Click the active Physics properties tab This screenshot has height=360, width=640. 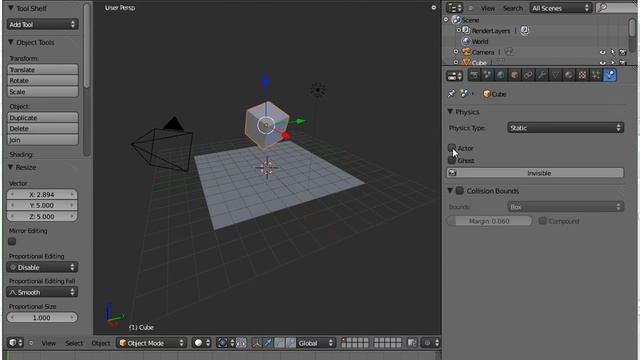(x=610, y=75)
